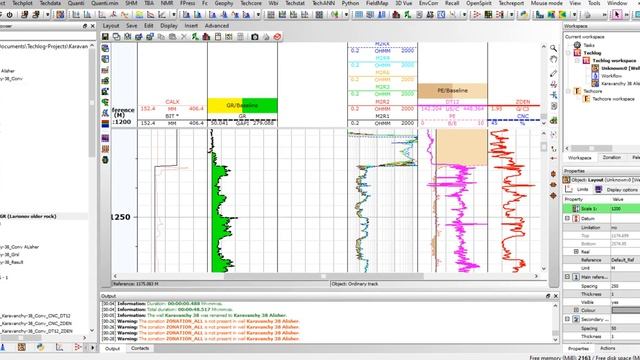
Task: Open the Techplot menu
Action: (x=22, y=3)
